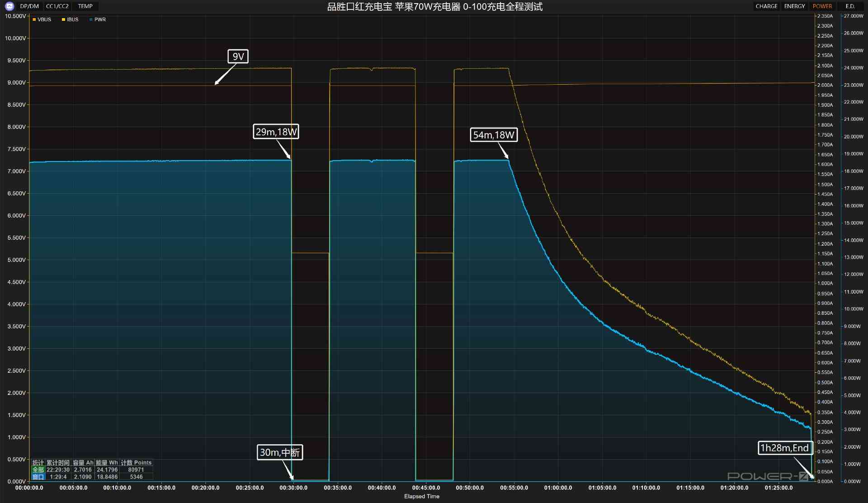Image resolution: width=868 pixels, height=503 pixels.
Task: Click the green 全部 statistics row label
Action: click(38, 470)
